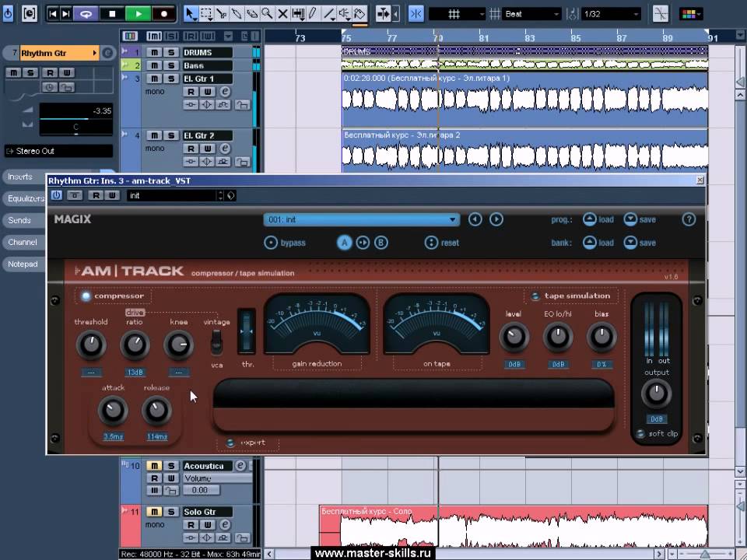Screen dimensions: 747x560
Task: Click the threshold knob
Action: (90, 345)
